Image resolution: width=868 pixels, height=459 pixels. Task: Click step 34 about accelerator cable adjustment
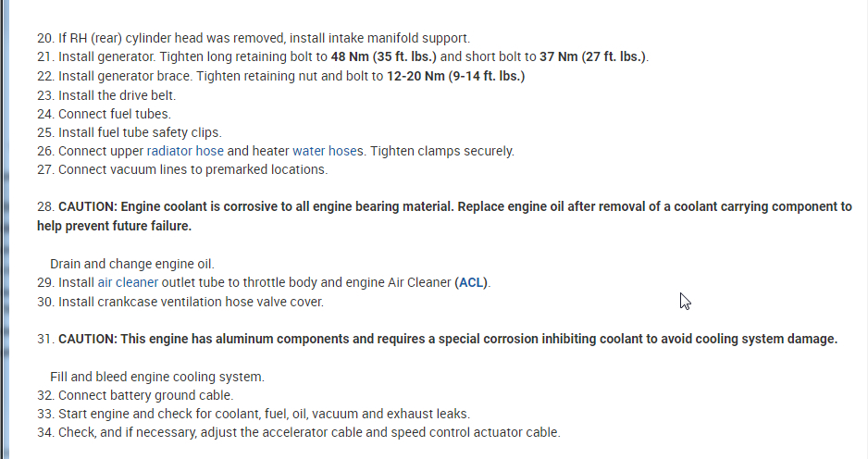click(x=309, y=432)
